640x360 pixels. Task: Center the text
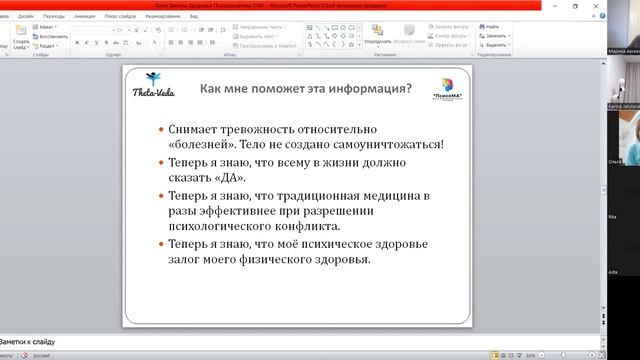[x=181, y=42]
